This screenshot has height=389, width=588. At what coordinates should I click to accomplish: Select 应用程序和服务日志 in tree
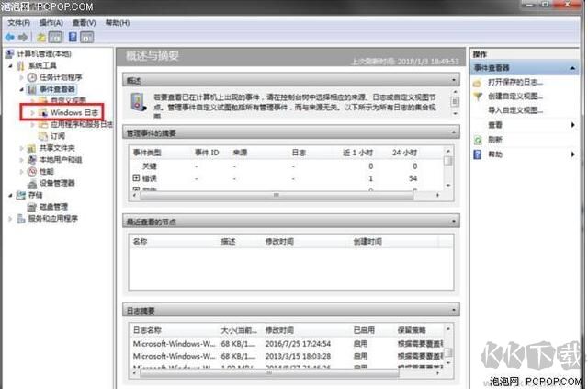point(82,124)
